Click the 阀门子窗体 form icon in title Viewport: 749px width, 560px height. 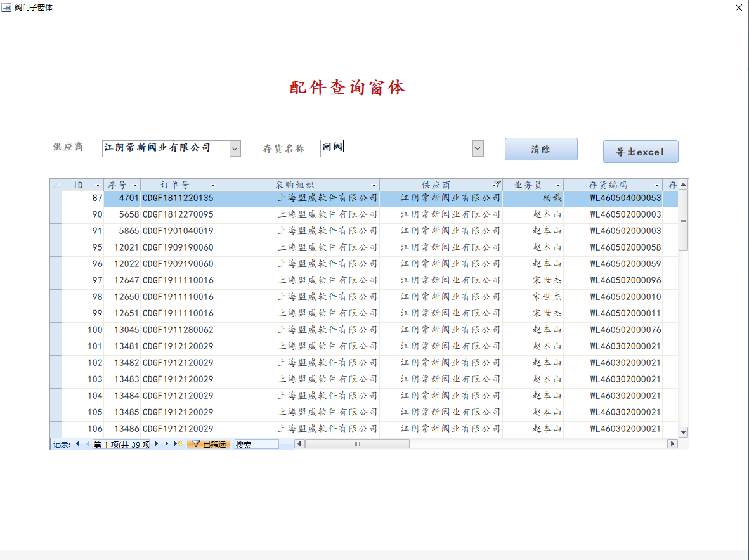6,7
